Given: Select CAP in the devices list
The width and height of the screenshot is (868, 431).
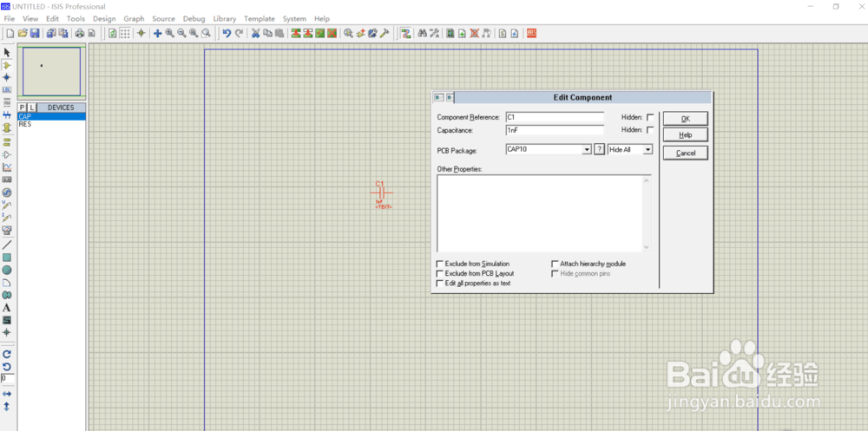Looking at the screenshot, I should tap(51, 117).
